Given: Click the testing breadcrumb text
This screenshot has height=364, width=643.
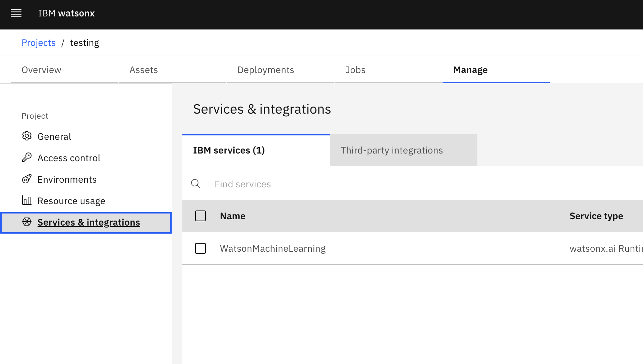Looking at the screenshot, I should (85, 43).
